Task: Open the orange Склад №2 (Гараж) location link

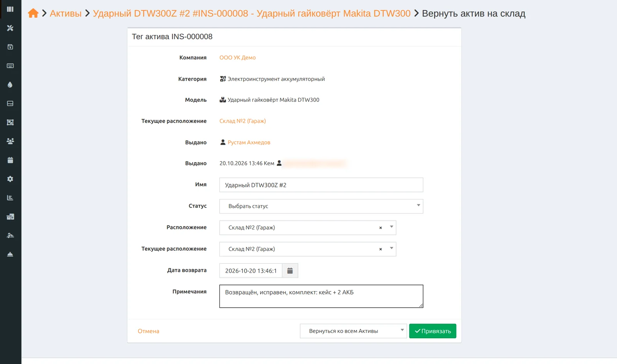Action: pyautogui.click(x=243, y=121)
